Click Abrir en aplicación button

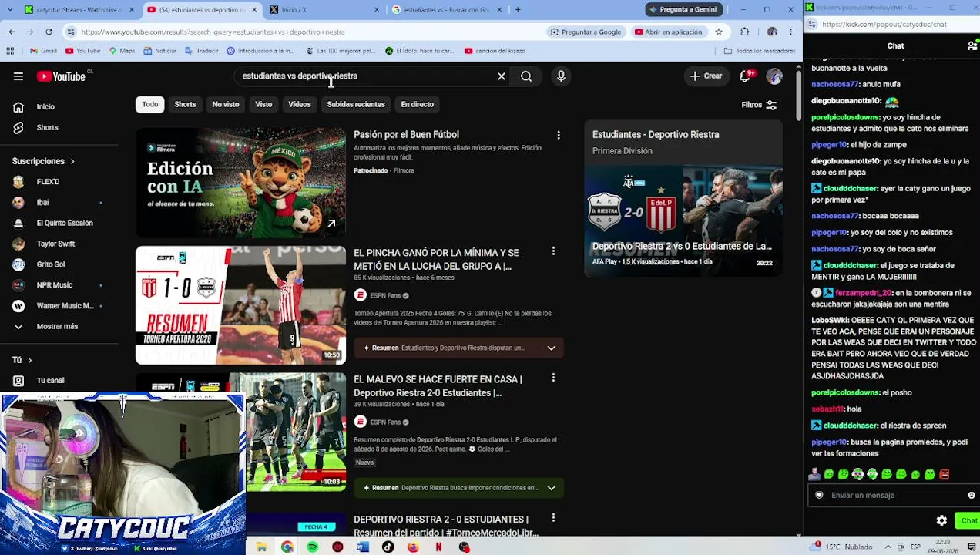669,32
